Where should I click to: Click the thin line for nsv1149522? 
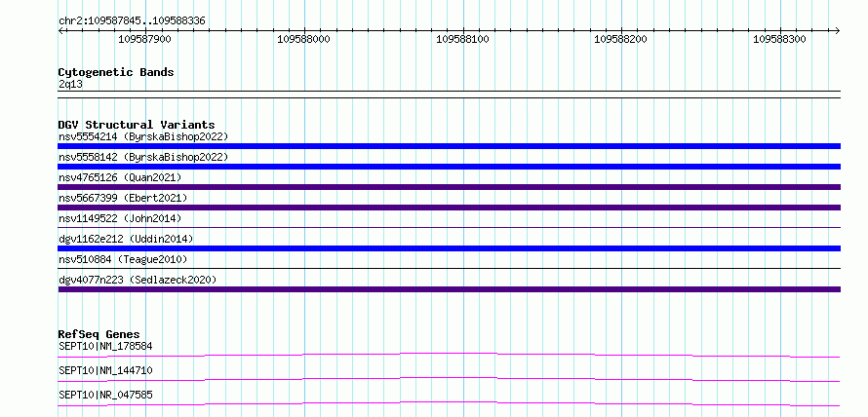(449, 227)
